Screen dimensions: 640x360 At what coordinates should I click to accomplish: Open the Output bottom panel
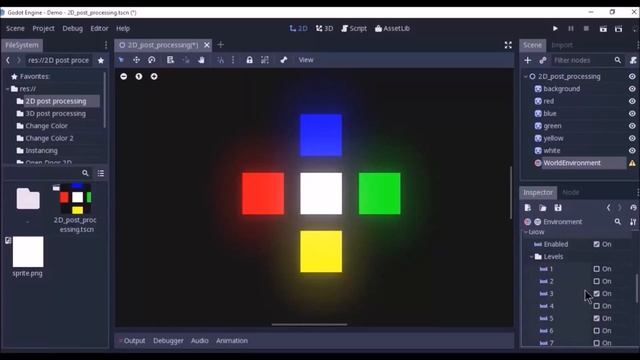pos(133,340)
